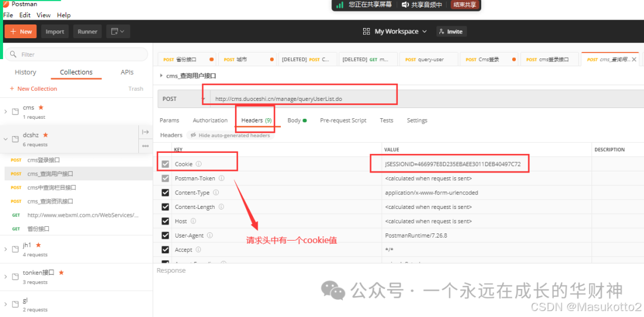This screenshot has height=317, width=644.
Task: Open the Tests tab
Action: (x=386, y=121)
